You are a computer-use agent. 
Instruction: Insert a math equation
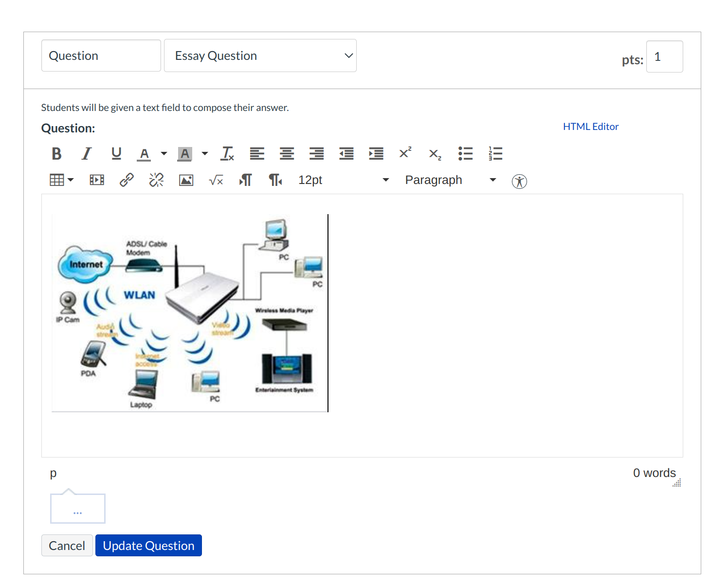click(x=216, y=181)
